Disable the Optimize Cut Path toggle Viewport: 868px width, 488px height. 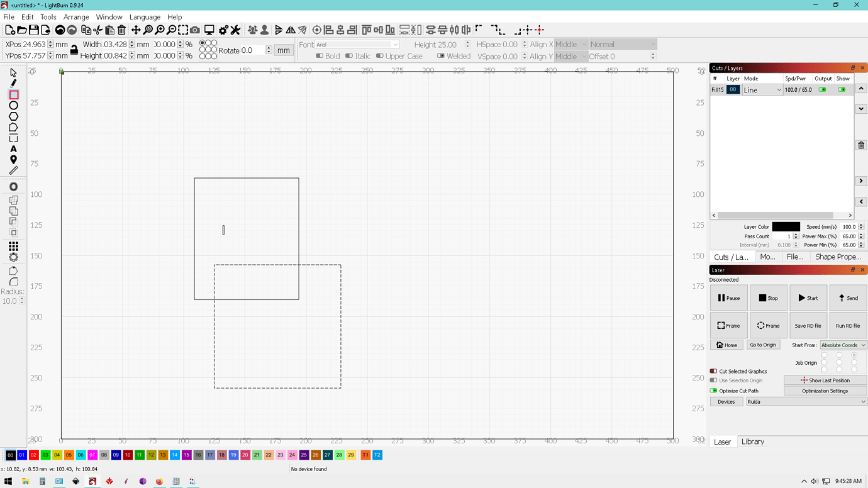click(714, 391)
